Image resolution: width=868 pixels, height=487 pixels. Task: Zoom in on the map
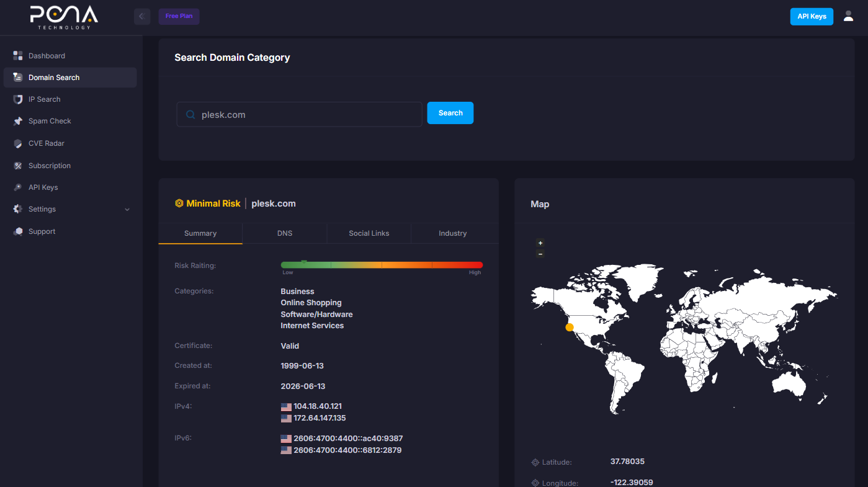tap(540, 243)
